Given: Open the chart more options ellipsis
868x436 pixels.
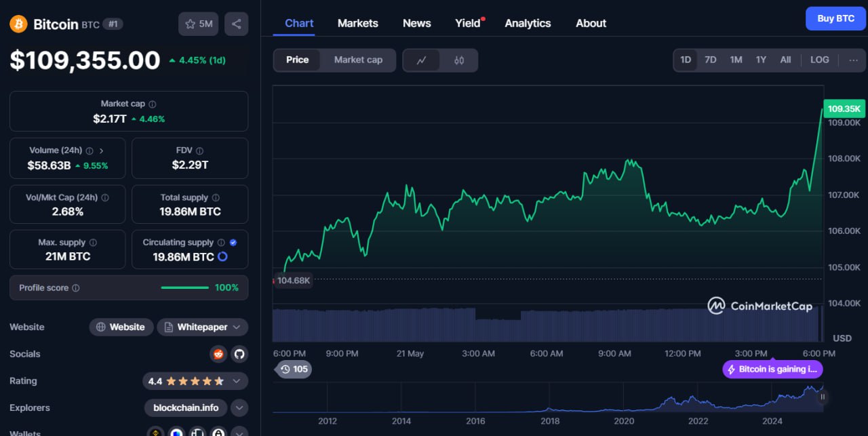Looking at the screenshot, I should pyautogui.click(x=853, y=60).
